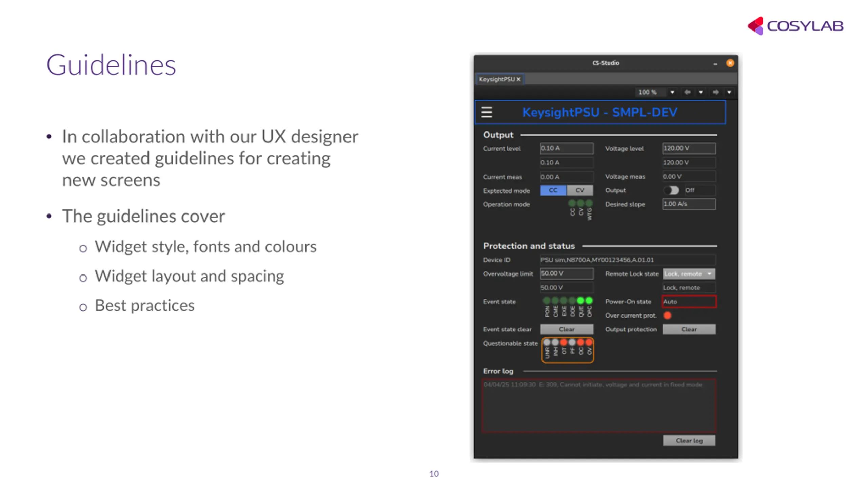This screenshot has height=488, width=868.
Task: Click the Power-On state Auto field
Action: tap(689, 302)
